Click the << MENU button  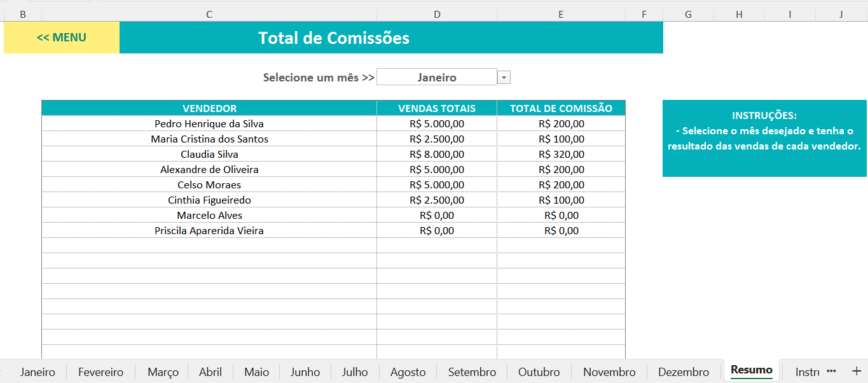coord(62,38)
